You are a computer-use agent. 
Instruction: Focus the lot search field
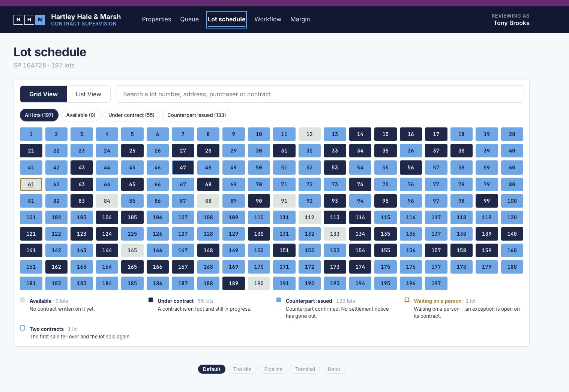click(320, 94)
